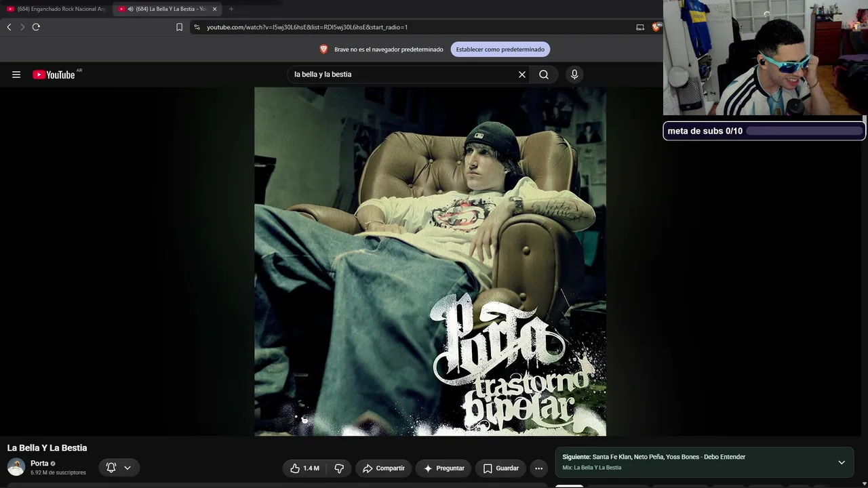This screenshot has width=868, height=488.
Task: Expand the Siguiente mix playlist panel
Action: click(x=842, y=462)
